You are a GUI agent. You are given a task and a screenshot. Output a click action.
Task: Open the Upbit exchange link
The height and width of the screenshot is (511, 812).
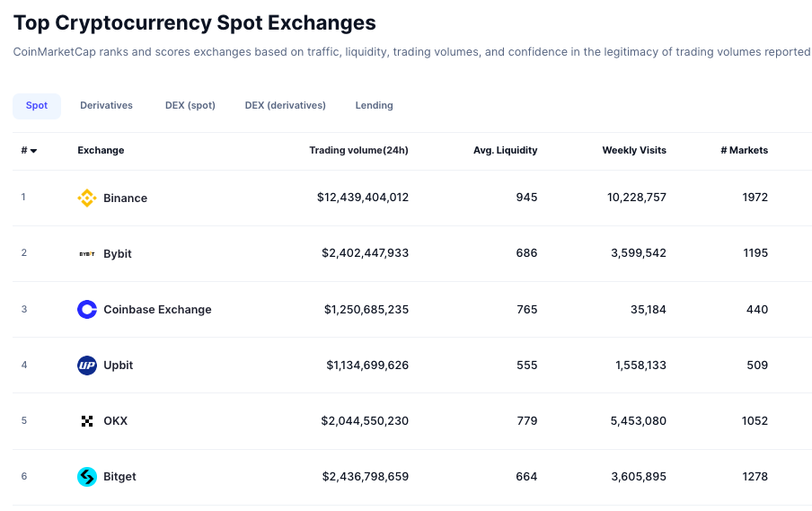[118, 365]
